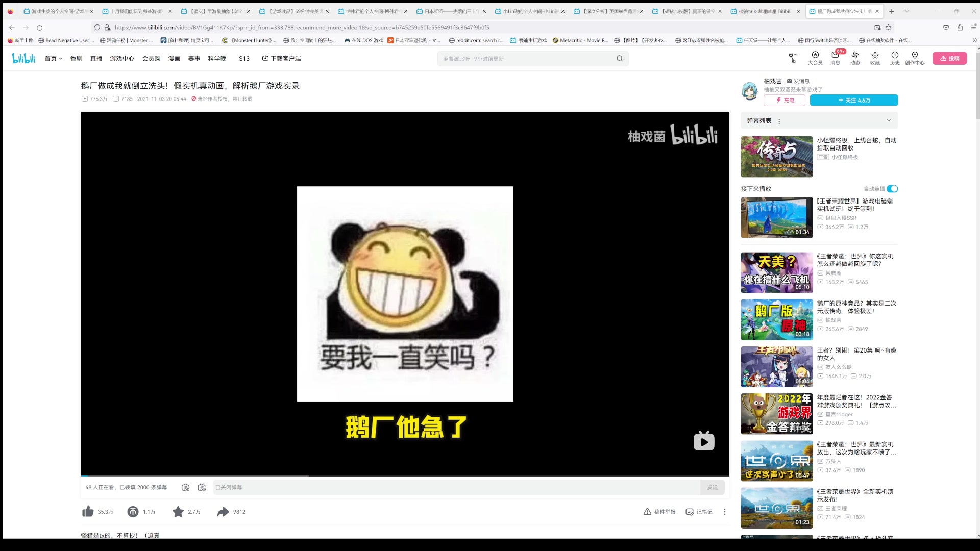980x551 pixels.
Task: Like the video with the thumbs-up icon
Action: [x=87, y=512]
